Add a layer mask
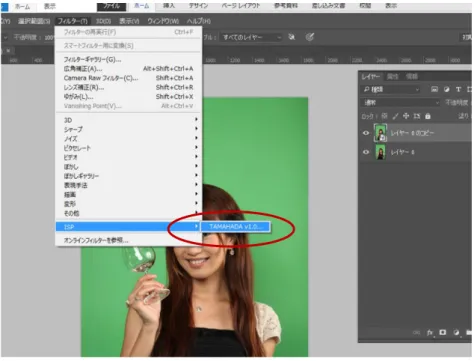This screenshot has height=361, width=474. [443, 332]
